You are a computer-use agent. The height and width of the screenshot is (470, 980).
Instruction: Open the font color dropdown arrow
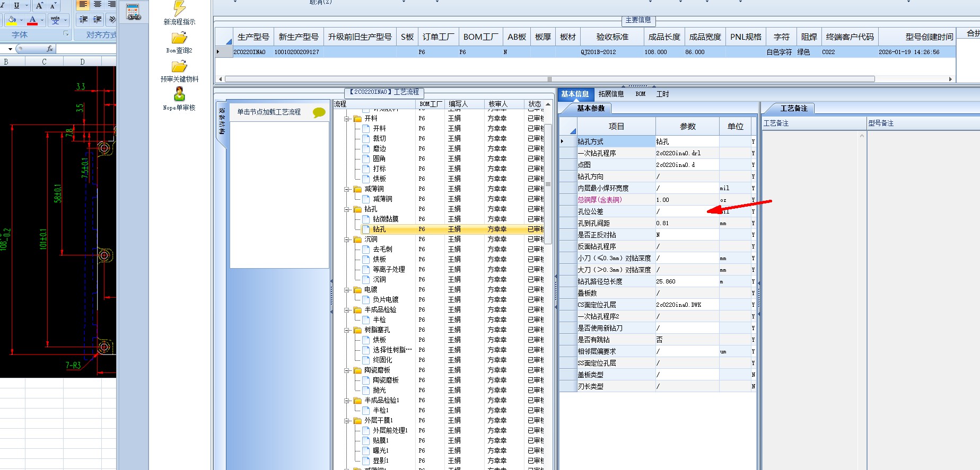pos(42,21)
